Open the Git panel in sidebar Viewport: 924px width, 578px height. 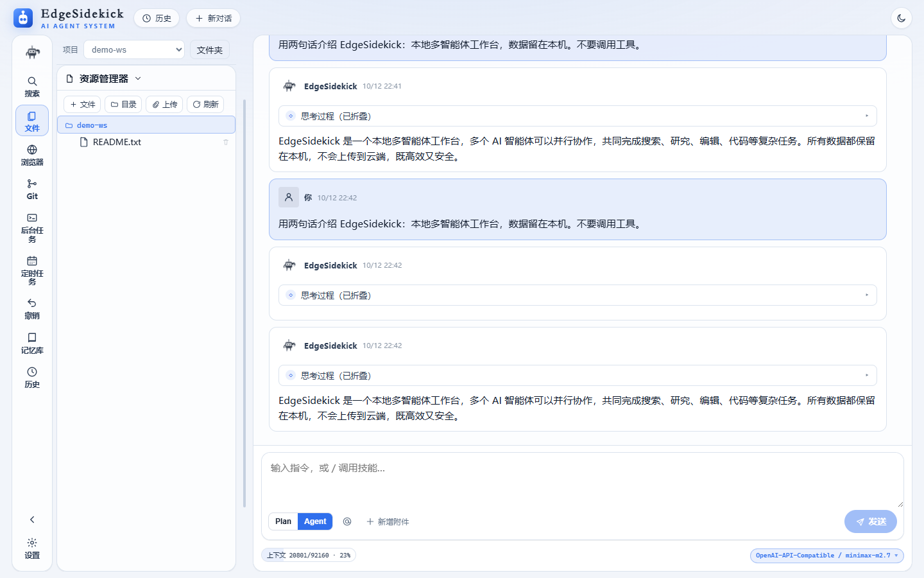(32, 189)
